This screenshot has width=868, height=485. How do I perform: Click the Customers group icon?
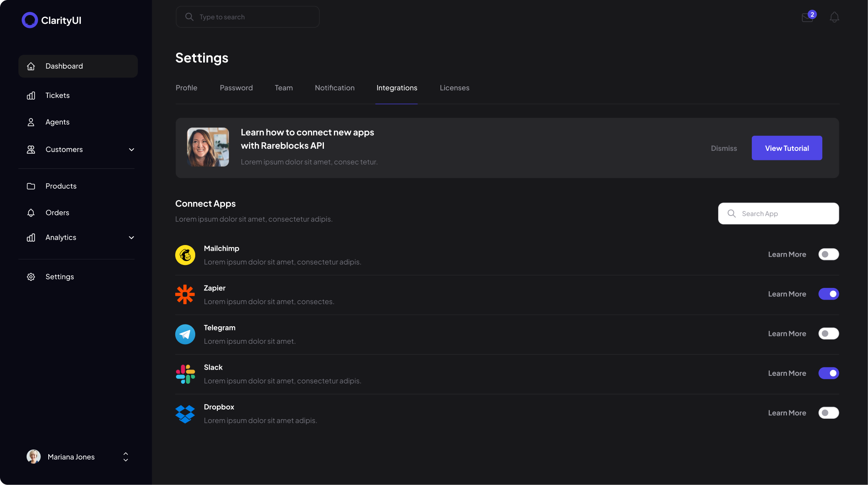(31, 150)
